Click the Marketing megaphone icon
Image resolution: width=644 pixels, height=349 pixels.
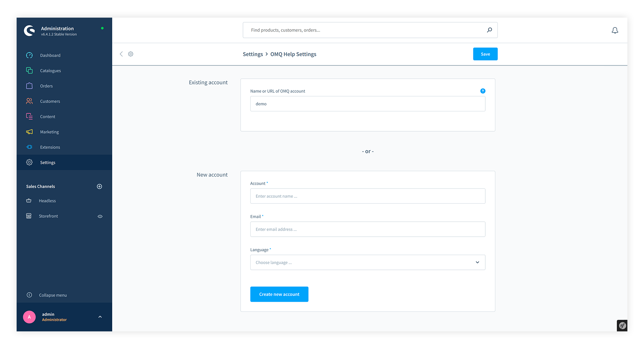click(x=29, y=132)
